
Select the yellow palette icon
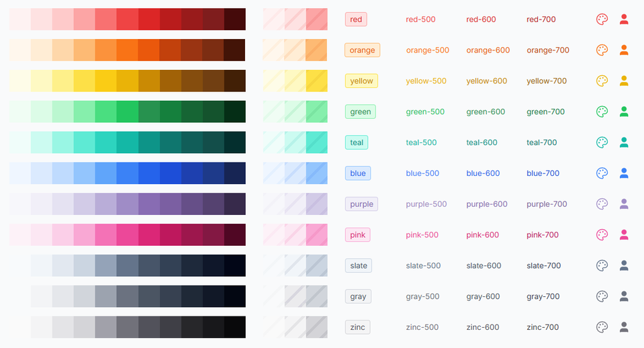(x=602, y=81)
